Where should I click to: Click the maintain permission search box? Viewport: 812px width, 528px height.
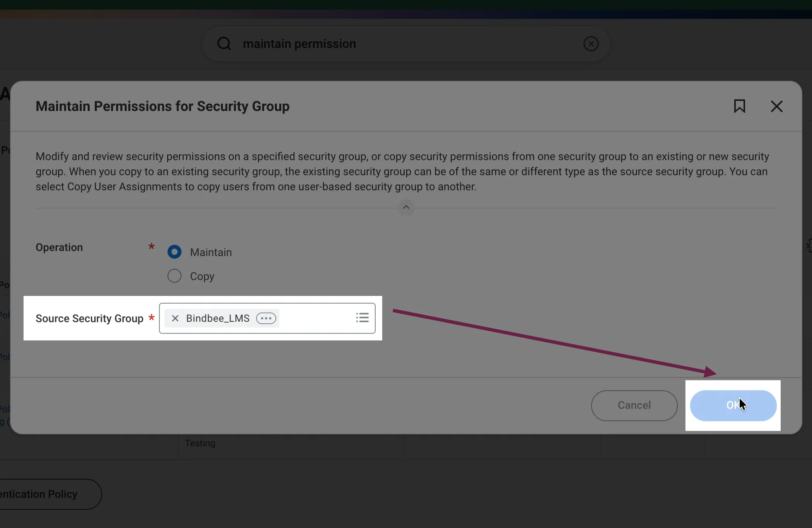click(x=406, y=44)
